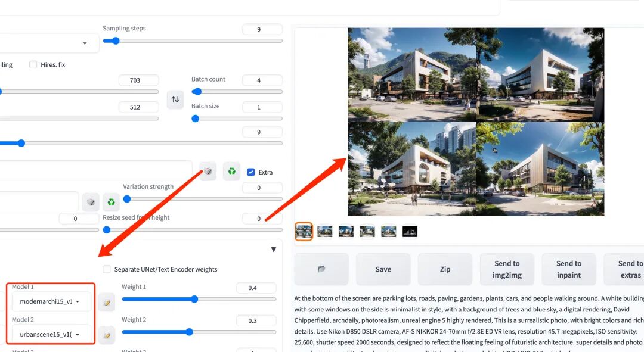Click the height value field showing 512
This screenshot has width=644, height=352.
tap(138, 107)
